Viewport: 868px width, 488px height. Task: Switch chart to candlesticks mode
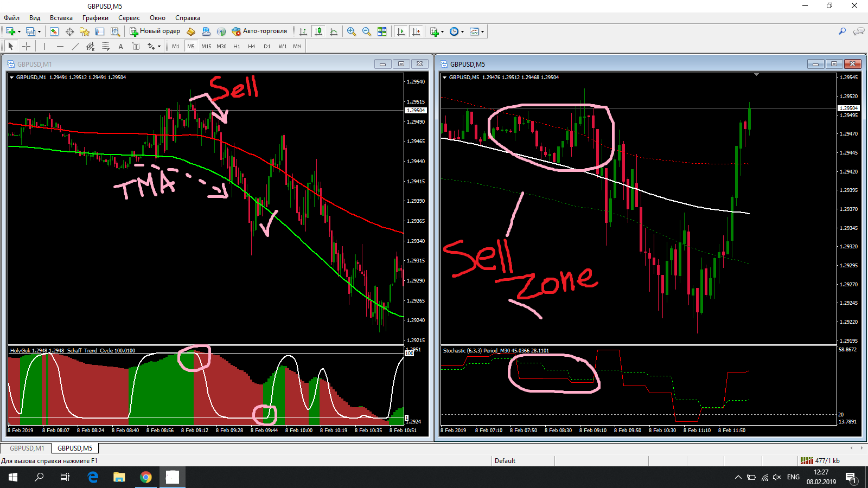point(318,31)
